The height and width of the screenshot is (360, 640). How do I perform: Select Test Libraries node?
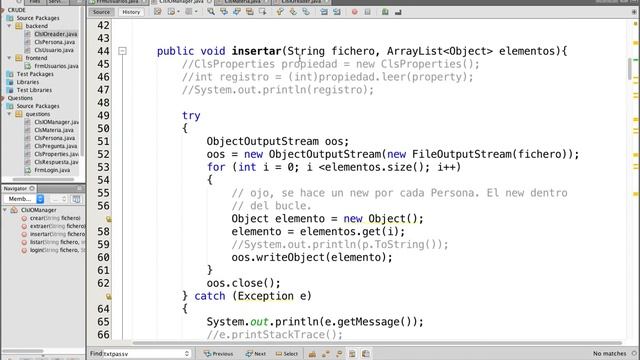pyautogui.click(x=34, y=90)
